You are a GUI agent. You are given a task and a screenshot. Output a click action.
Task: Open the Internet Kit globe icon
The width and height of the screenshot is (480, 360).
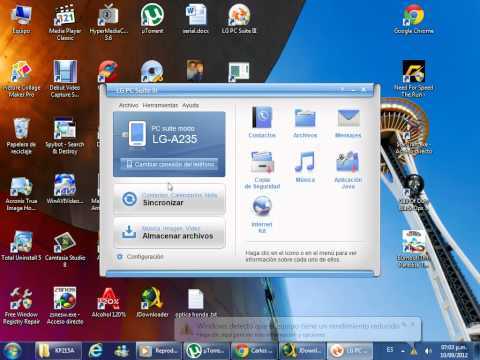pyautogui.click(x=262, y=214)
